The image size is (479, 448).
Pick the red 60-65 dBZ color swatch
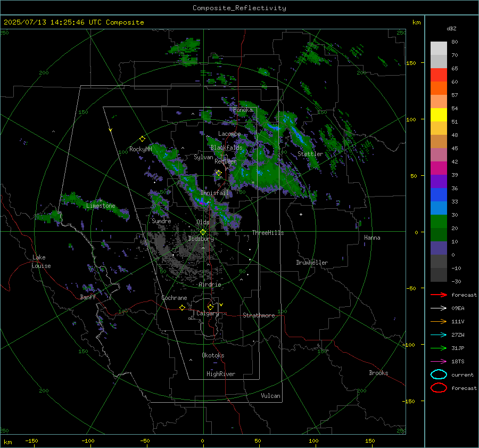point(439,75)
